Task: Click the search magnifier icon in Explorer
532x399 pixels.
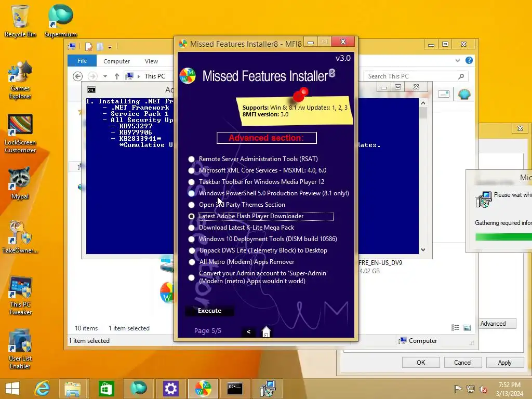Action: (461, 76)
